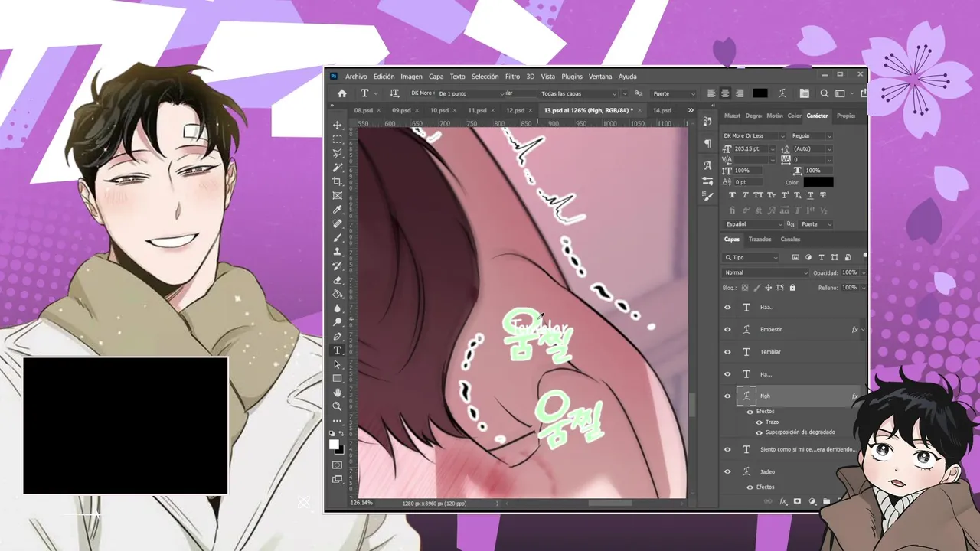Select the Polygonal Lasso tool
Viewport: 980px width, 551px height.
tap(337, 153)
